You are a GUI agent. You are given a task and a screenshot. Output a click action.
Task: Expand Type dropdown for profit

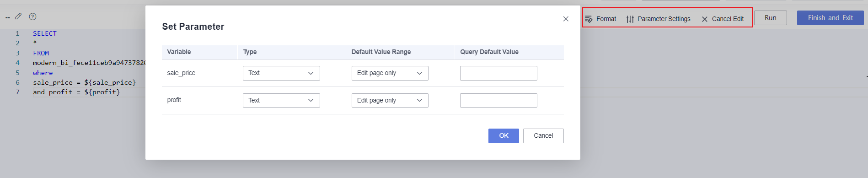[x=281, y=100]
